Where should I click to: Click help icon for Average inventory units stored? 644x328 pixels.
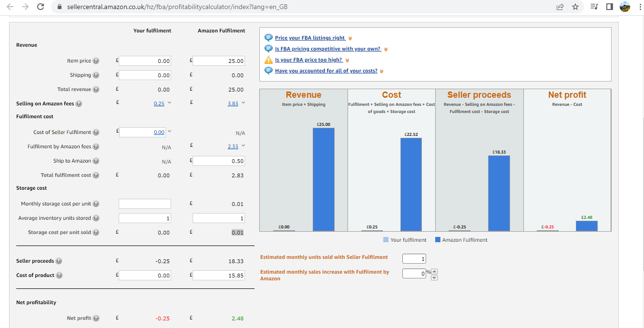(x=96, y=218)
